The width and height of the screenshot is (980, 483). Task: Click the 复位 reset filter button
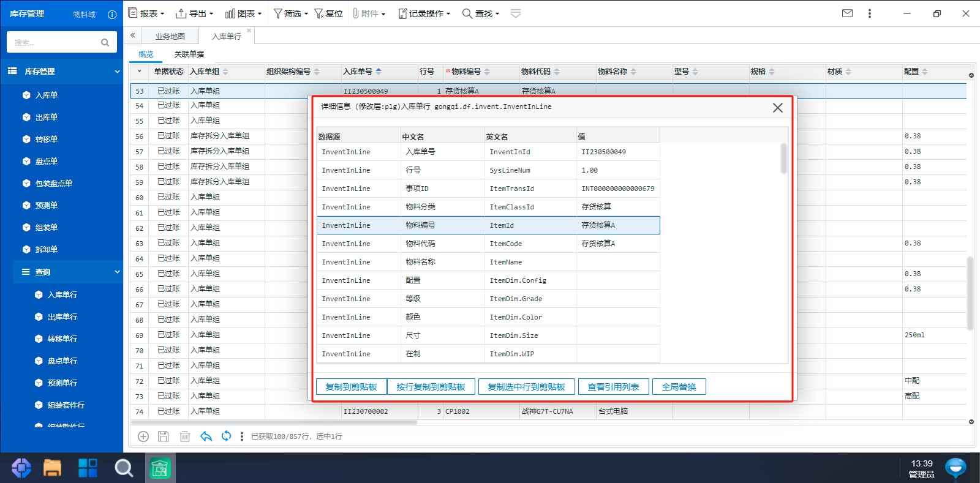328,13
